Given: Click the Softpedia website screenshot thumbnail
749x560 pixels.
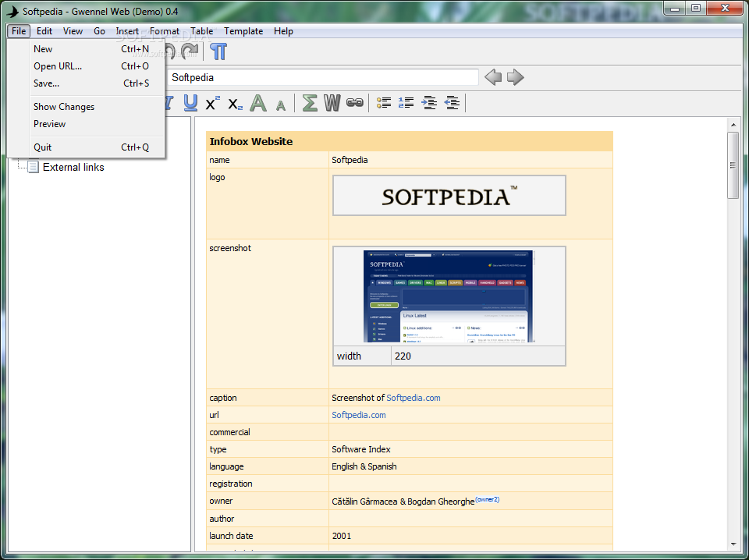Looking at the screenshot, I should pyautogui.click(x=449, y=296).
